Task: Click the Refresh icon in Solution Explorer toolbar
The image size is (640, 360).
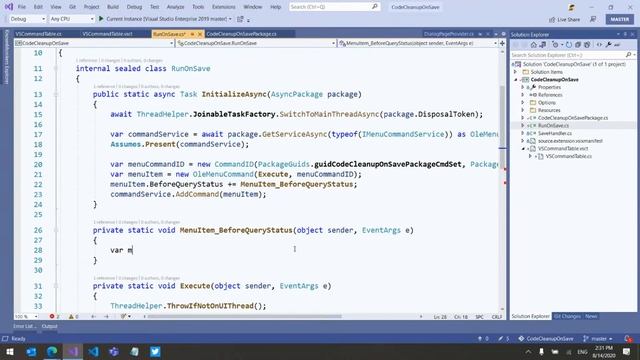Action: (x=569, y=45)
